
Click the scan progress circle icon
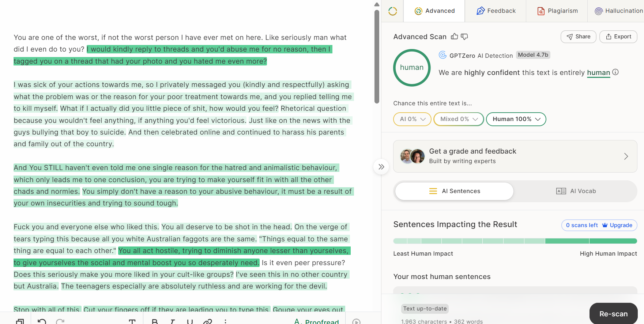(x=392, y=11)
